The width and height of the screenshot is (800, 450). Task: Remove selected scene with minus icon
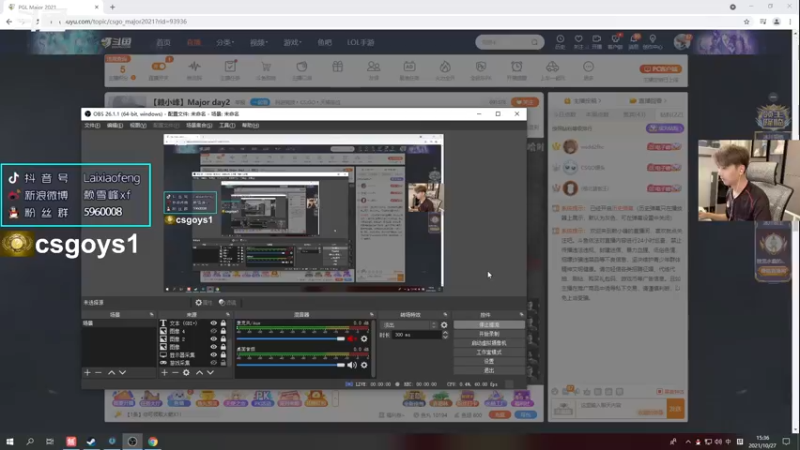(98, 372)
